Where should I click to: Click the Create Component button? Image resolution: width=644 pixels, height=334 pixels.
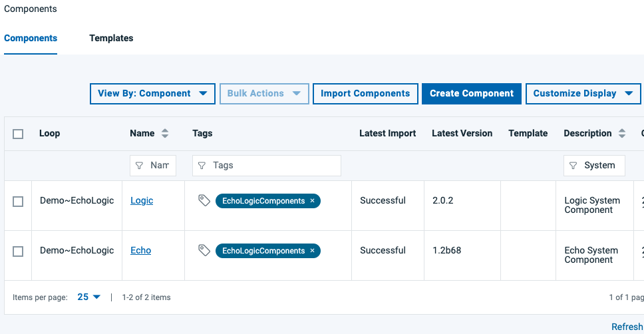[x=472, y=94]
